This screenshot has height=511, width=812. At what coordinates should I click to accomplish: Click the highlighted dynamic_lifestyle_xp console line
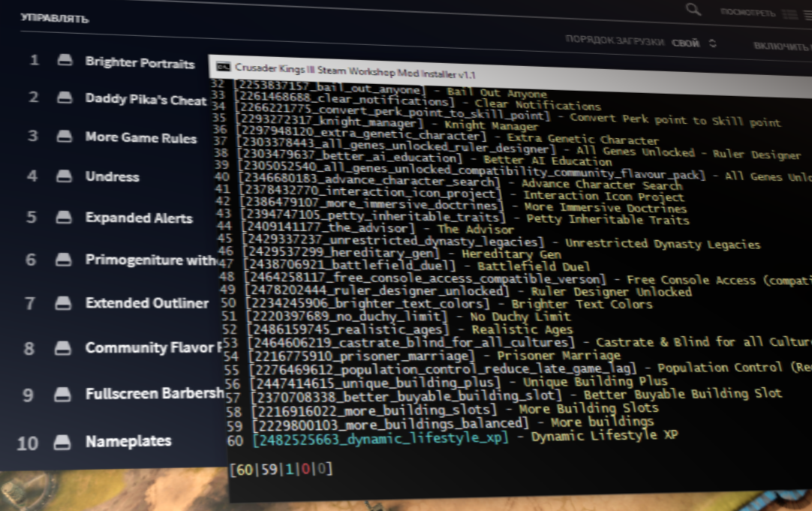[x=380, y=438]
